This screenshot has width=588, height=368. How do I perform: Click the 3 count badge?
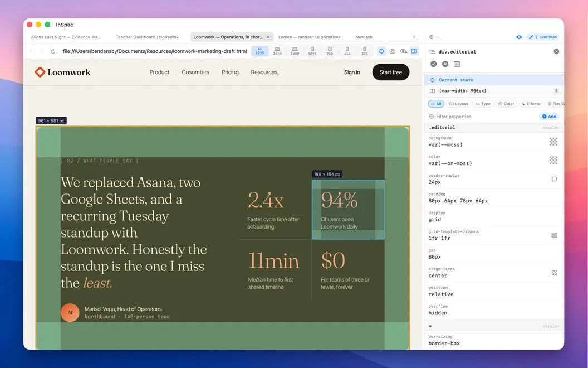(x=556, y=91)
